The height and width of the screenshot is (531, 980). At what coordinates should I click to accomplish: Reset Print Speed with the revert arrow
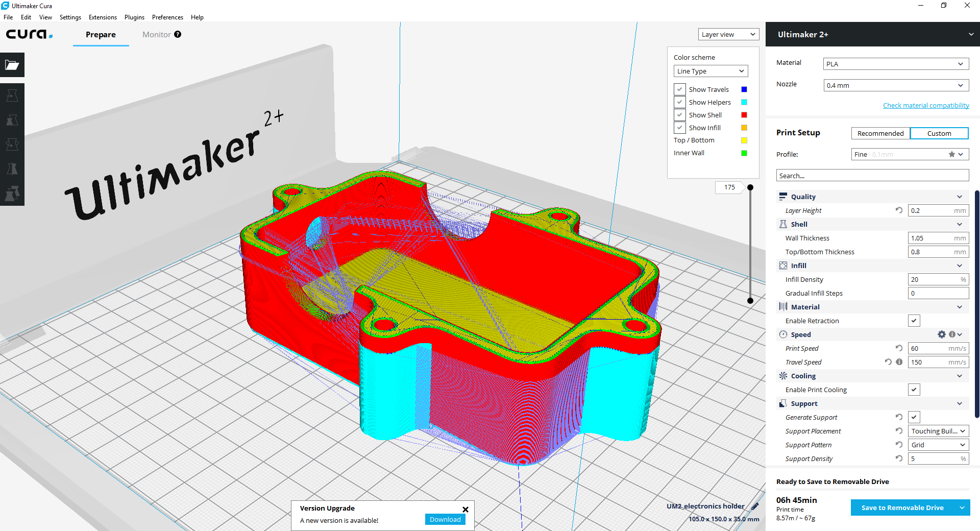[899, 348]
